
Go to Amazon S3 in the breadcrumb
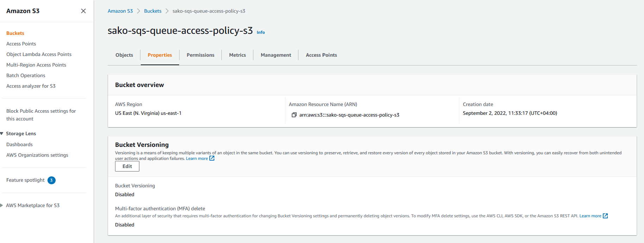pos(120,11)
